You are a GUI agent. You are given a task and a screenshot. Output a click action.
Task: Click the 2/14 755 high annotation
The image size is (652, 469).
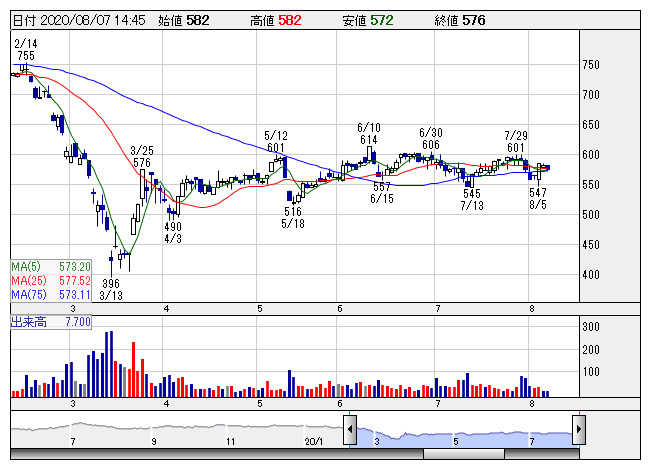point(26,49)
